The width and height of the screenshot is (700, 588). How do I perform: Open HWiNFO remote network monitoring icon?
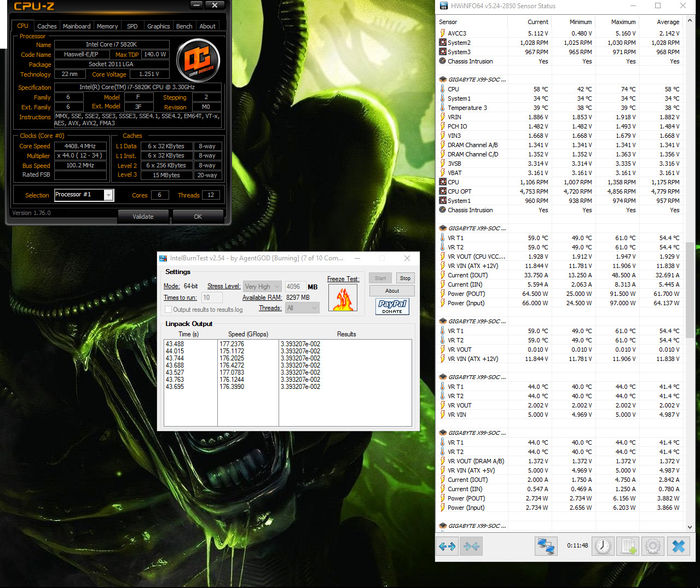[546, 546]
